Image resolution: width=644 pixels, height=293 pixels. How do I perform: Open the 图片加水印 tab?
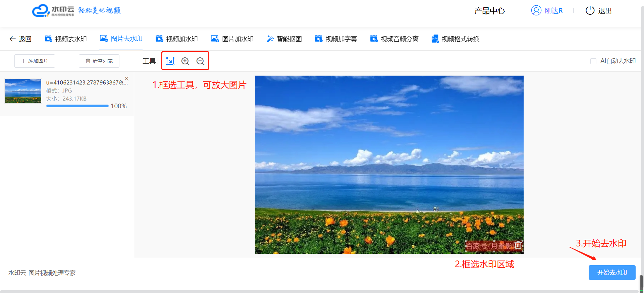(232, 39)
